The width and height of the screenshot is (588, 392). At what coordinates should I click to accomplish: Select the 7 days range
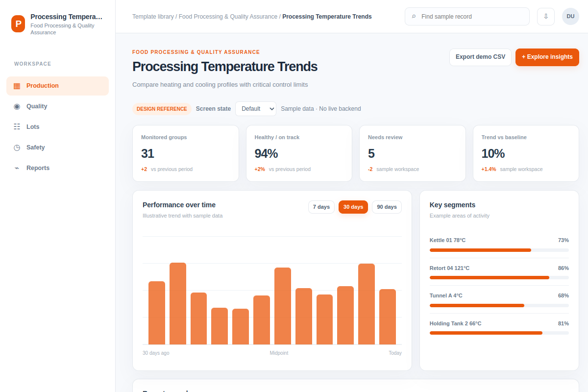pos(321,207)
